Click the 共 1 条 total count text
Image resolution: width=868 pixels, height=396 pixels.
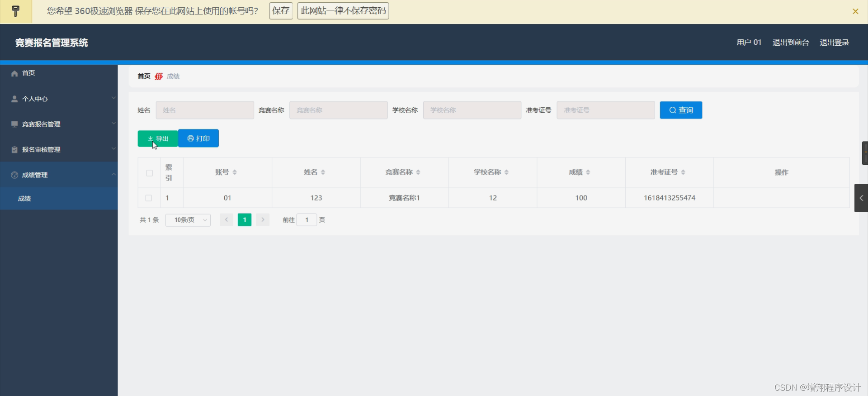pos(149,220)
